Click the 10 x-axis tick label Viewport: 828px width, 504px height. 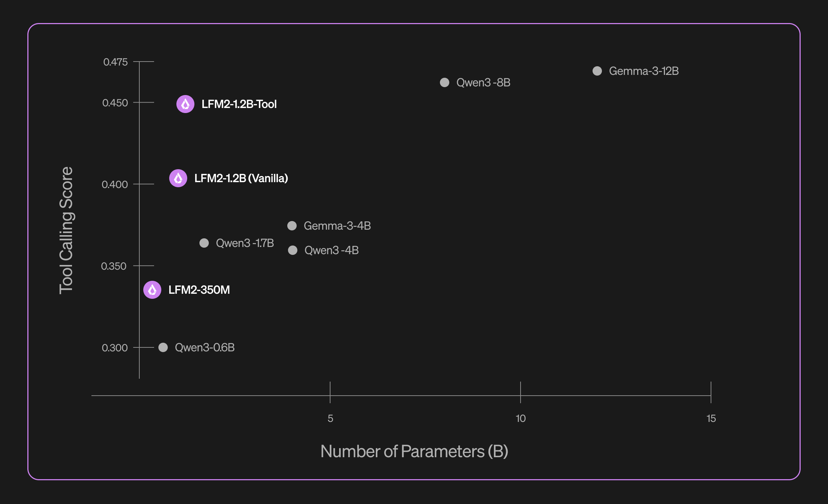pos(521,418)
